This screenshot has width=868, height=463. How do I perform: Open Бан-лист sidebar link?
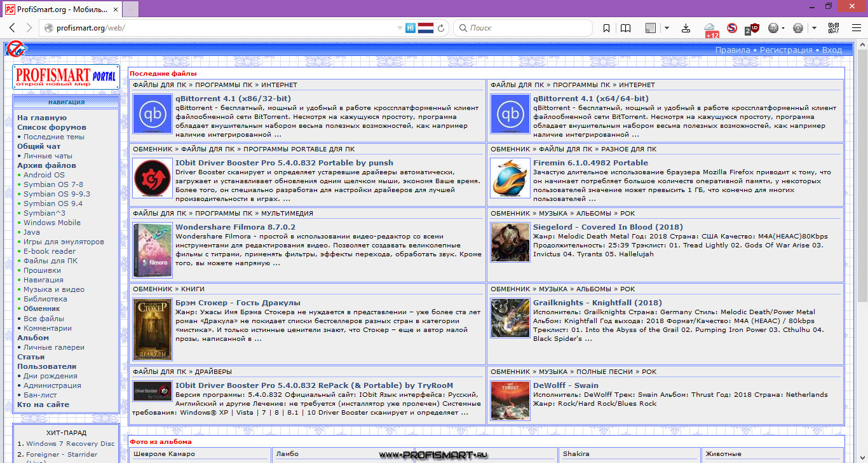coord(40,395)
